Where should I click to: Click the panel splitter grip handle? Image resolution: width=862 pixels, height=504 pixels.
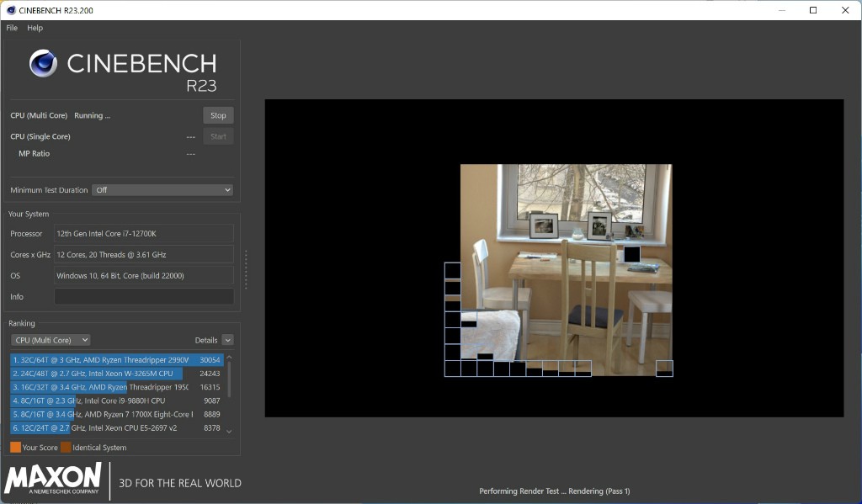point(246,269)
